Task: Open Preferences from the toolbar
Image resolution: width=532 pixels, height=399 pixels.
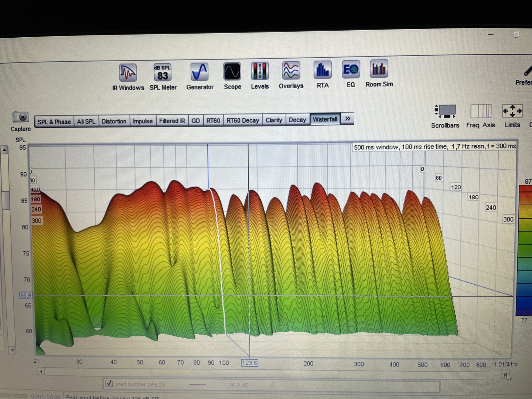Action: (x=525, y=74)
